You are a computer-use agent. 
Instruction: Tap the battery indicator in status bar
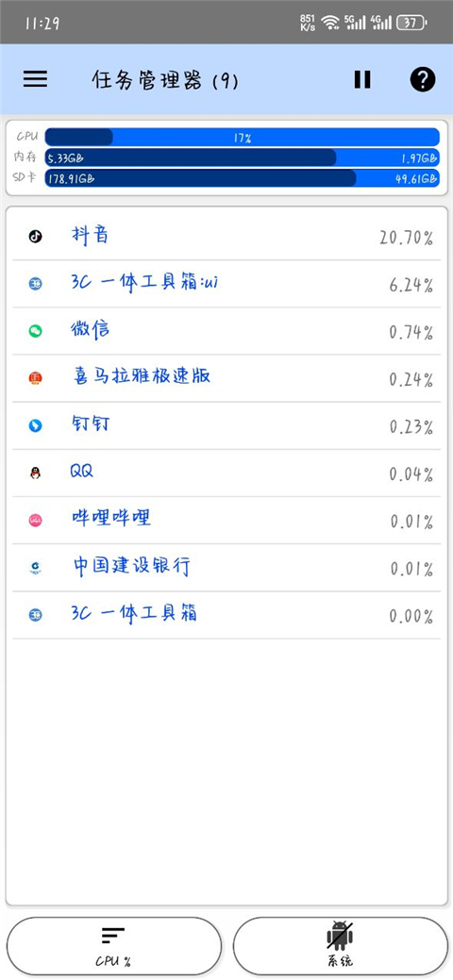click(x=412, y=24)
